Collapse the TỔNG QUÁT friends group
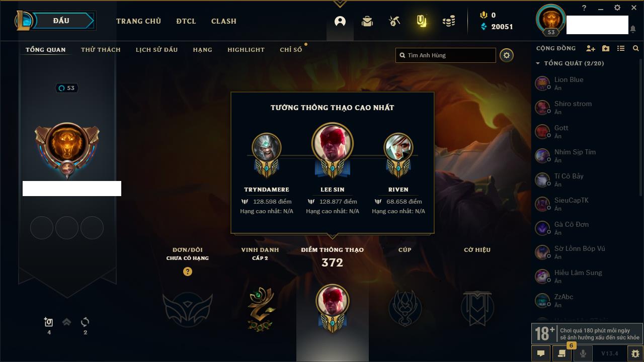 click(538, 63)
